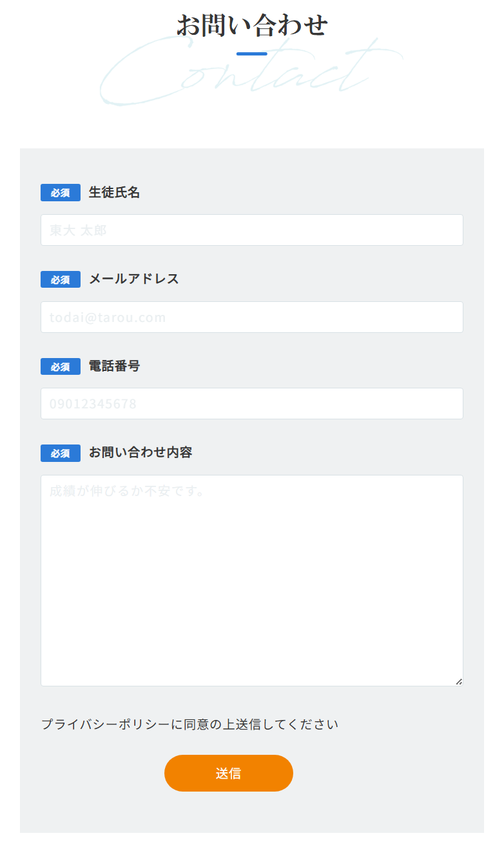
Task: Click the textarea resize handle corner
Action: (x=459, y=682)
